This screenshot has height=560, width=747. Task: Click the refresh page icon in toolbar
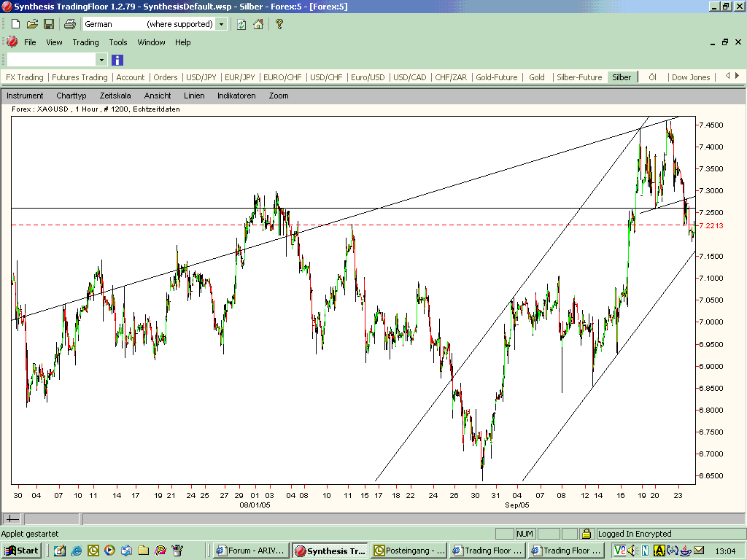coord(241,24)
